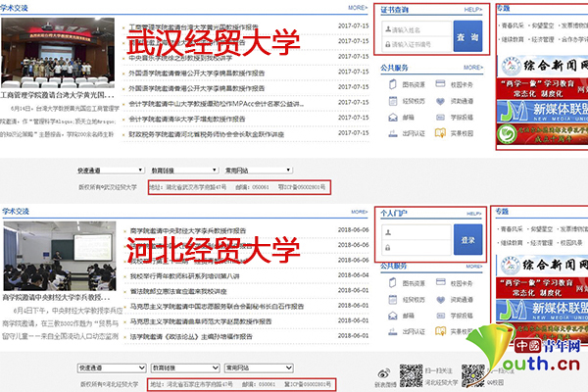Open MORE link of 公共服务 under 证书查询
Image resolution: width=588 pixels, height=392 pixels.
point(473,68)
